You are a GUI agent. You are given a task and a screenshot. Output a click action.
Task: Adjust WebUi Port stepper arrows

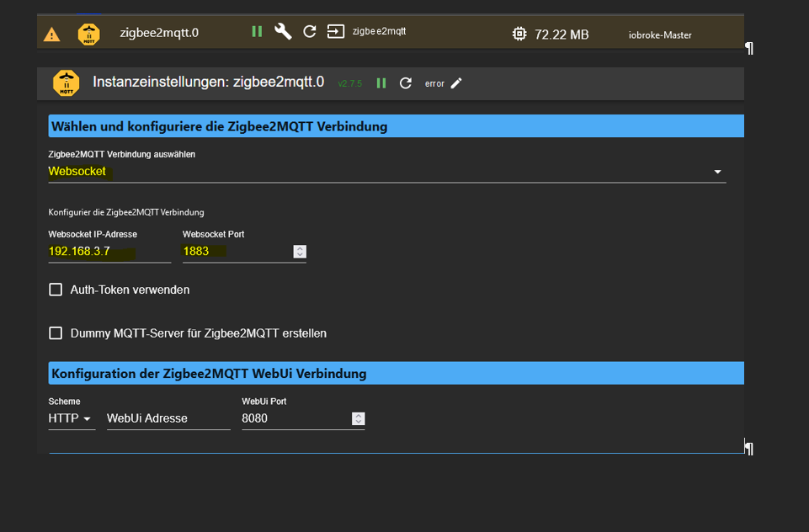pyautogui.click(x=358, y=418)
